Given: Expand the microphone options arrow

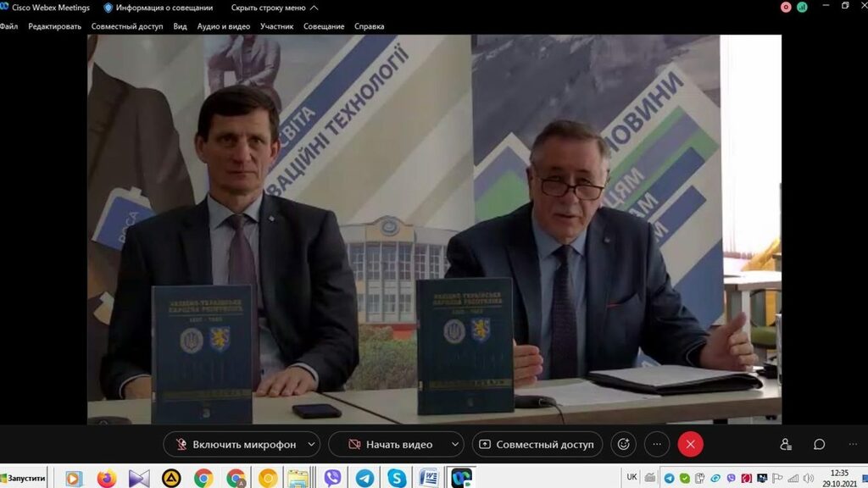Looking at the screenshot, I should pos(312,444).
